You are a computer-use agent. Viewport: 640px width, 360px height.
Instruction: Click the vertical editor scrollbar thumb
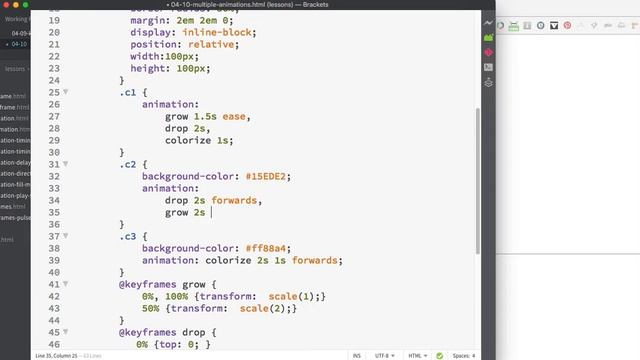click(x=478, y=181)
